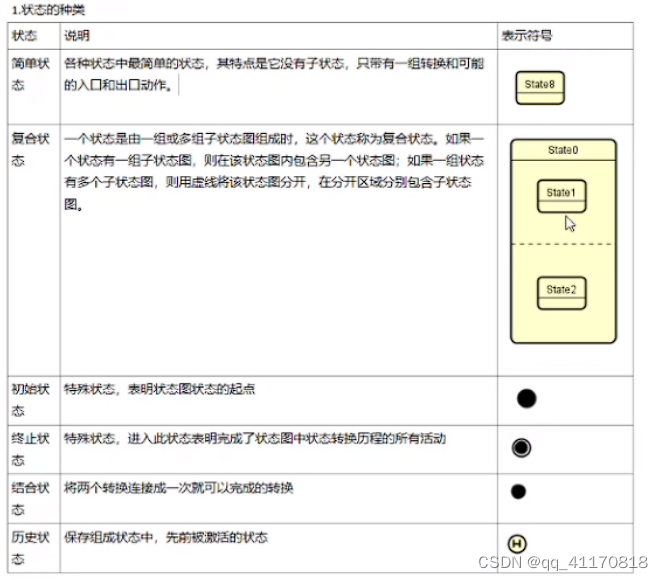The image size is (663, 580).
Task: Select the State0 composite state header
Action: click(563, 150)
